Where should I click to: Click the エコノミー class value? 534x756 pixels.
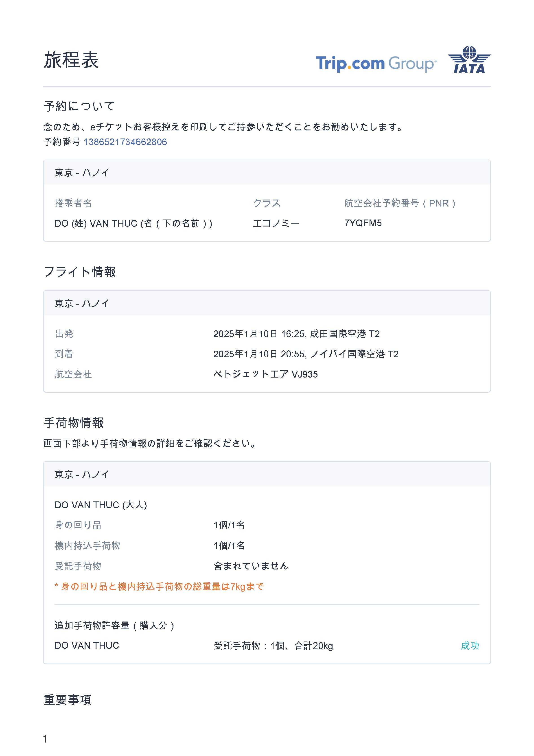276,223
